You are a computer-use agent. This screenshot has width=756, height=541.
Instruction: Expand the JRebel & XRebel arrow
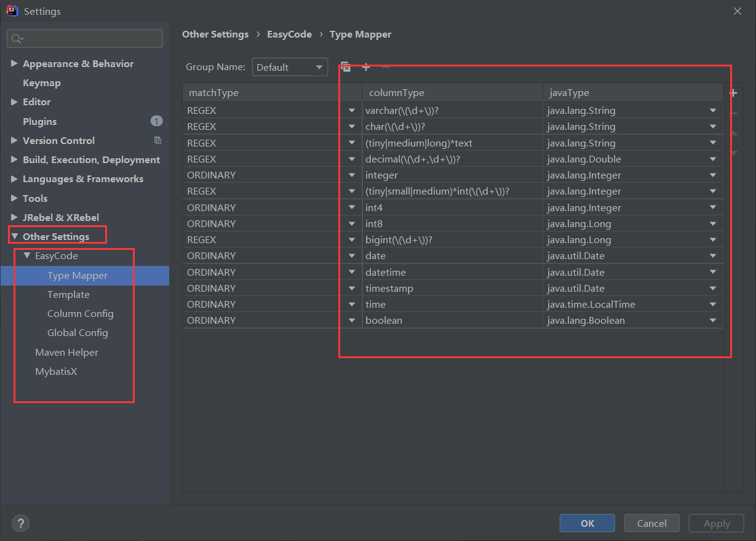[14, 217]
